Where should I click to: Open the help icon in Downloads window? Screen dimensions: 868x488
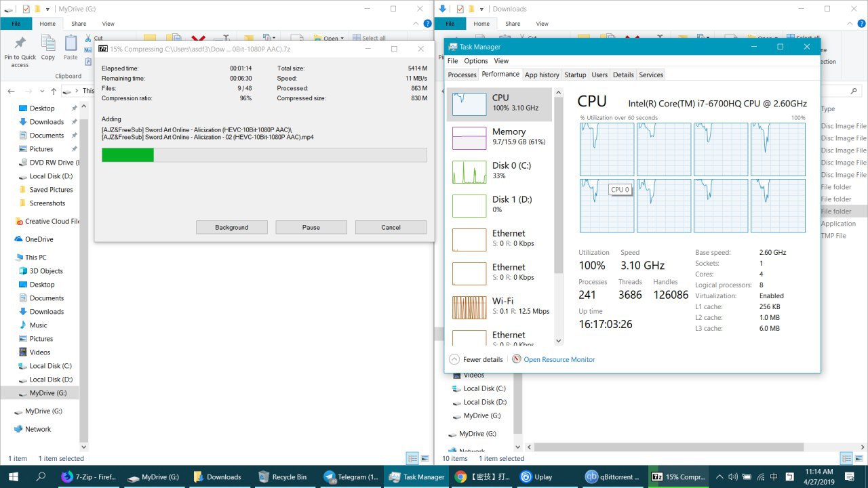coord(861,24)
